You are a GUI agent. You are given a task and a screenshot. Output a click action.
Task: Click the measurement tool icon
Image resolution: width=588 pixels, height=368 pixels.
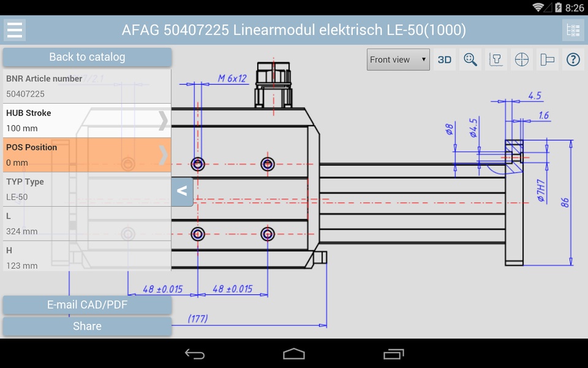point(548,59)
